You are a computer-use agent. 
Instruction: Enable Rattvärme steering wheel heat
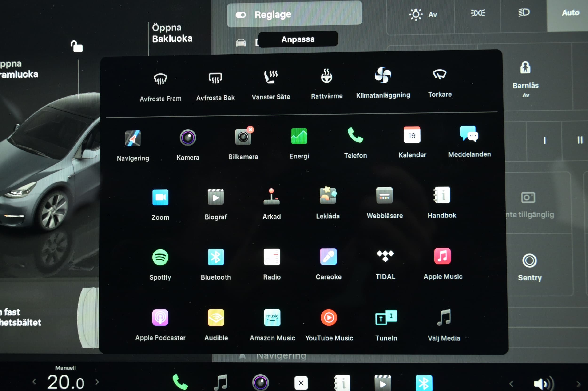pyautogui.click(x=326, y=84)
